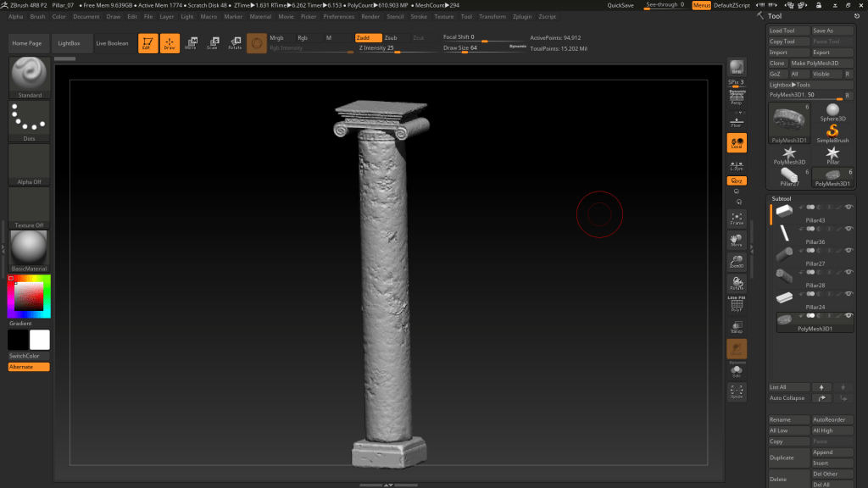This screenshot has height=488, width=868.
Task: Toggle the Zsub sculpt mode
Action: pyautogui.click(x=391, y=38)
